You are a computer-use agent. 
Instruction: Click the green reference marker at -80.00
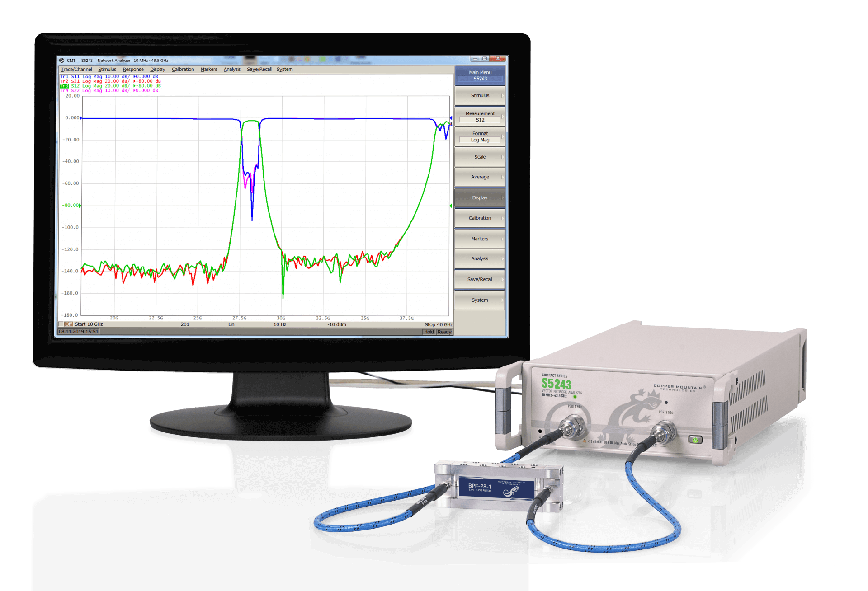81,206
